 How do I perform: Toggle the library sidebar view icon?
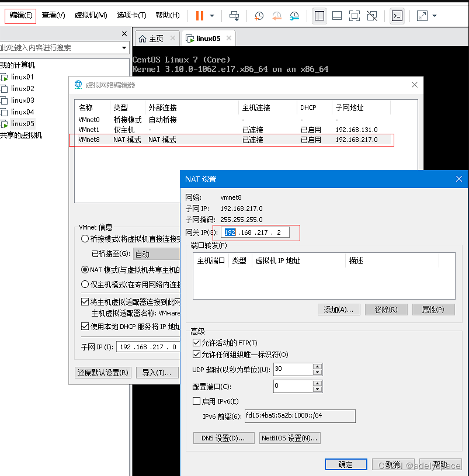(x=319, y=16)
